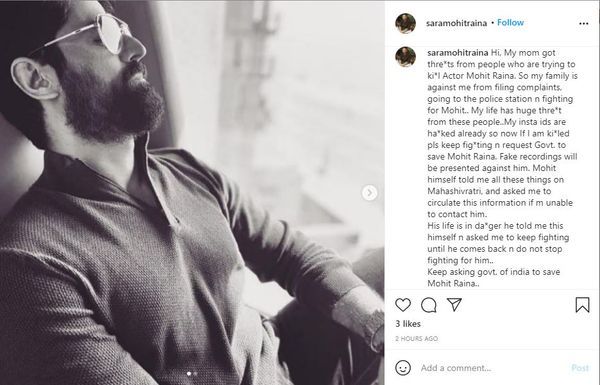Open the emoji picker smiley icon

point(403,368)
